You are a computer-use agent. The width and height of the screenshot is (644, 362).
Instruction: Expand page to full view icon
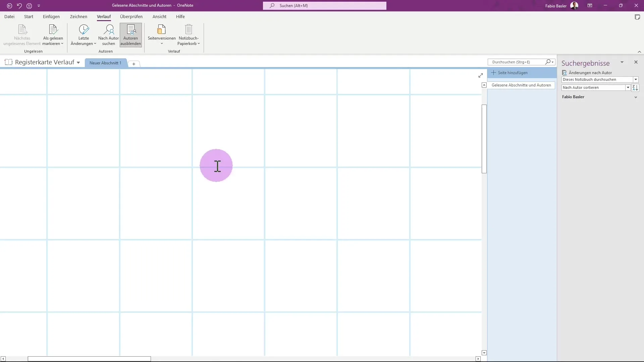(x=480, y=75)
